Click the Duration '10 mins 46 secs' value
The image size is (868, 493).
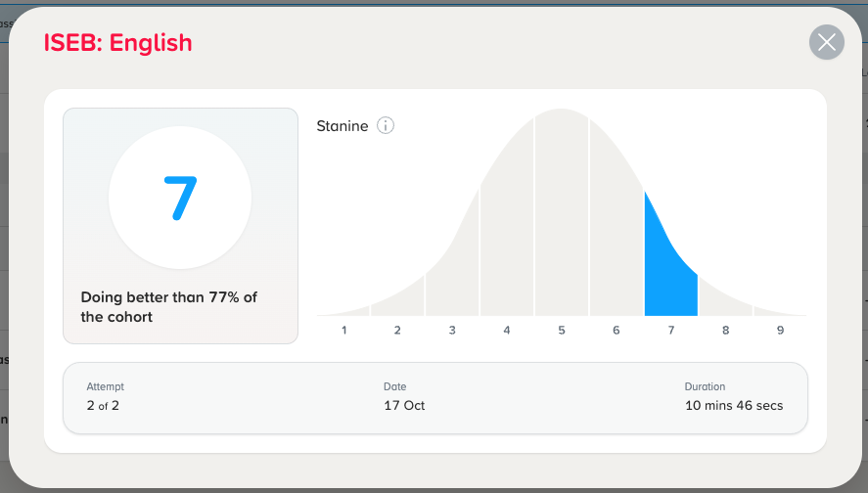[x=734, y=406]
